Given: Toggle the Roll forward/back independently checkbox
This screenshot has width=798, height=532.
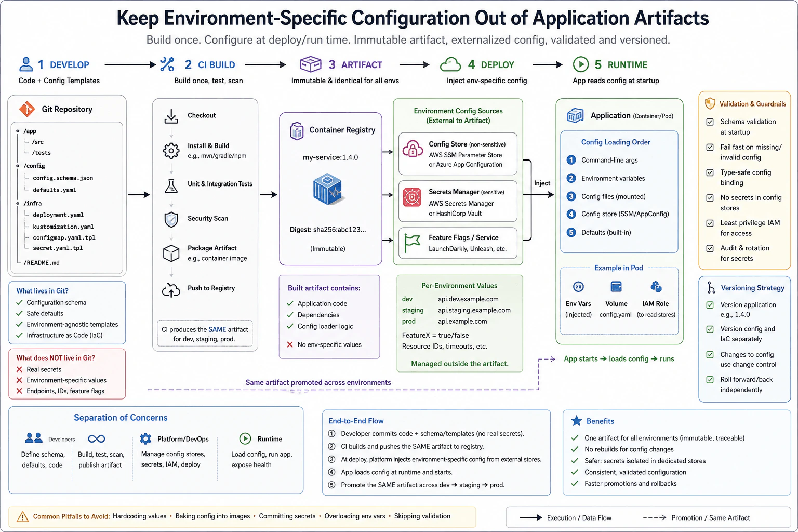Looking at the screenshot, I should 710,380.
